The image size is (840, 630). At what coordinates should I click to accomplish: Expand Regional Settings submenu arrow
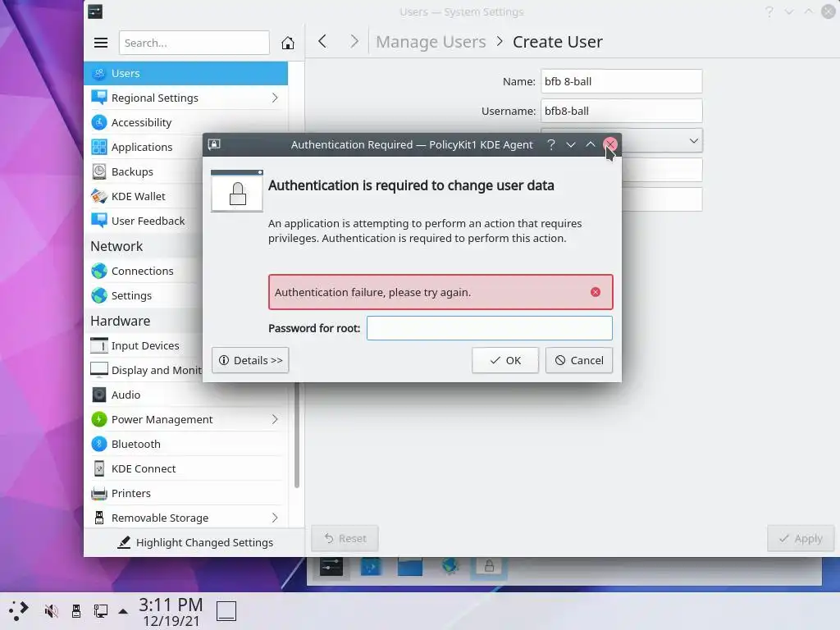(275, 98)
